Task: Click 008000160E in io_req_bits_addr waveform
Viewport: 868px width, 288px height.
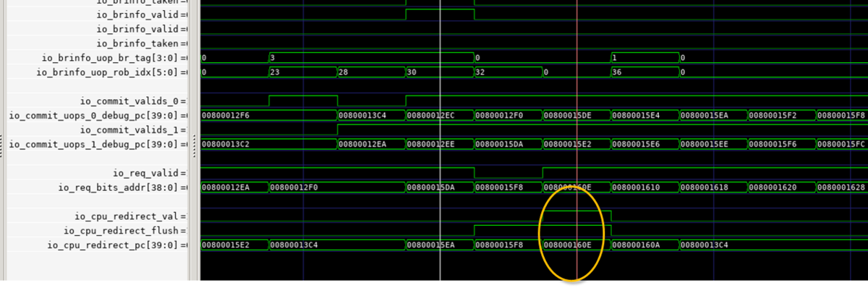Action: coord(568,187)
